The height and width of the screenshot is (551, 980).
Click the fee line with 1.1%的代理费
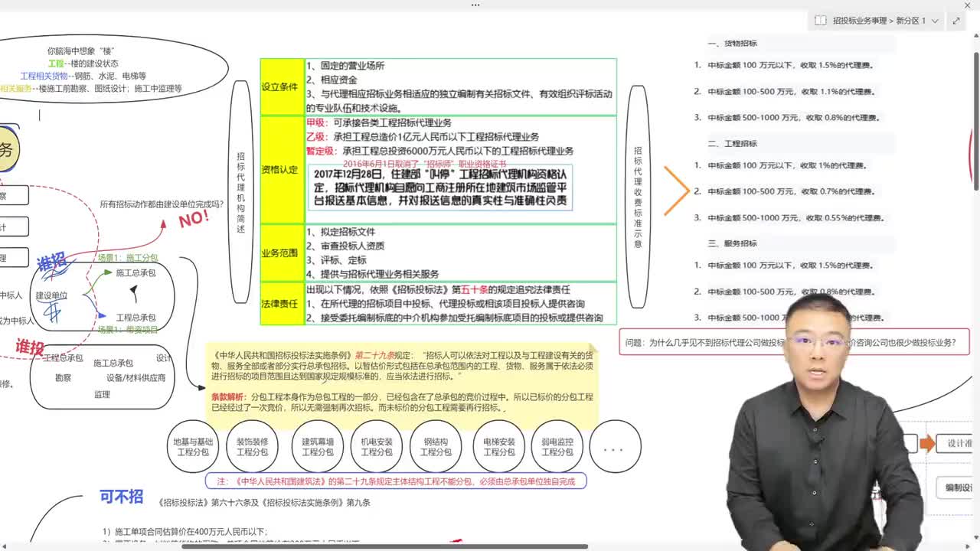pos(784,92)
